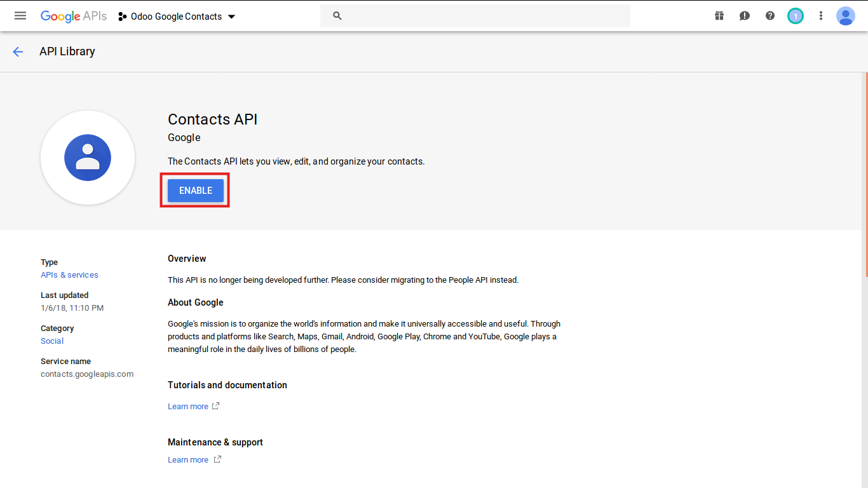Click inside the top search field
This screenshot has height=488, width=868.
coord(483,16)
